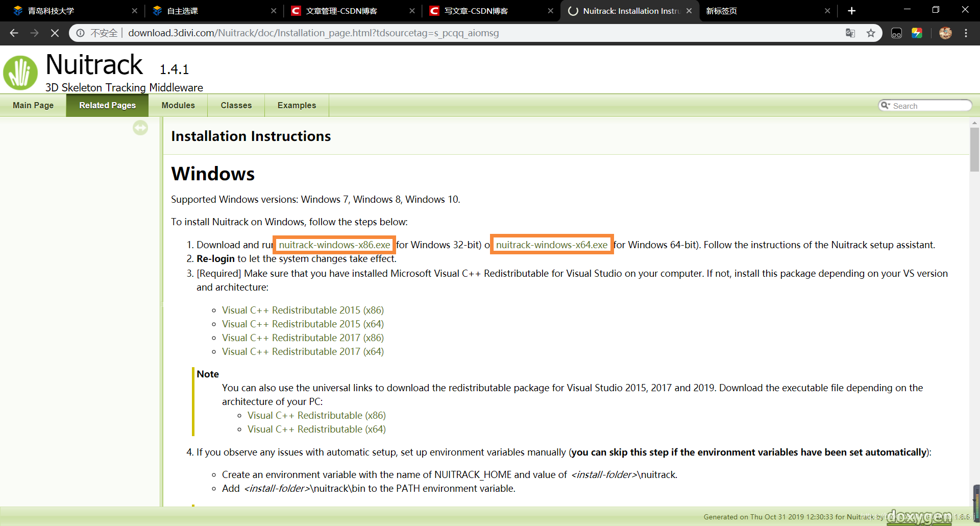The width and height of the screenshot is (980, 526).
Task: Click the scrollbar up arrow
Action: click(974, 123)
